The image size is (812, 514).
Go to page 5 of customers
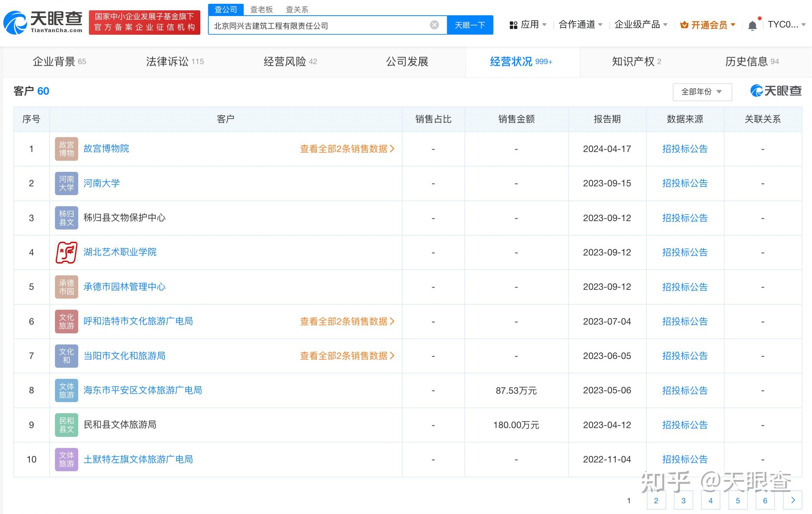pyautogui.click(x=738, y=500)
